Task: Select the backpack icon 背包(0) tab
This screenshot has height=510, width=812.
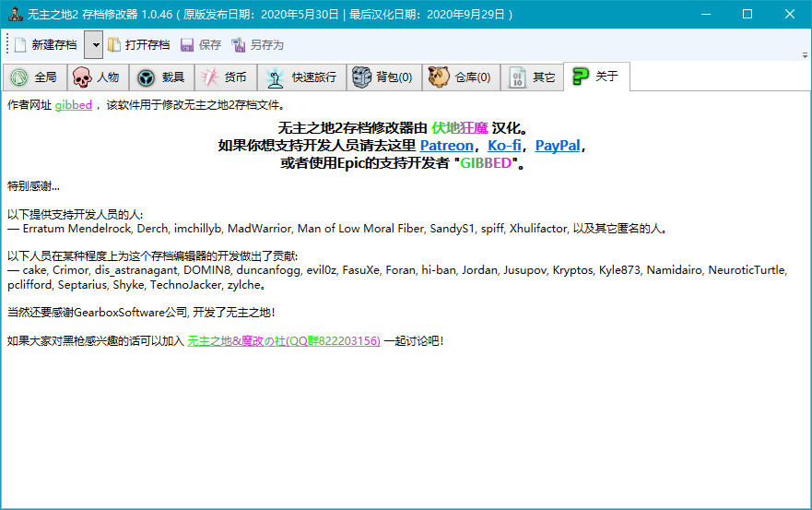Action: click(x=383, y=77)
